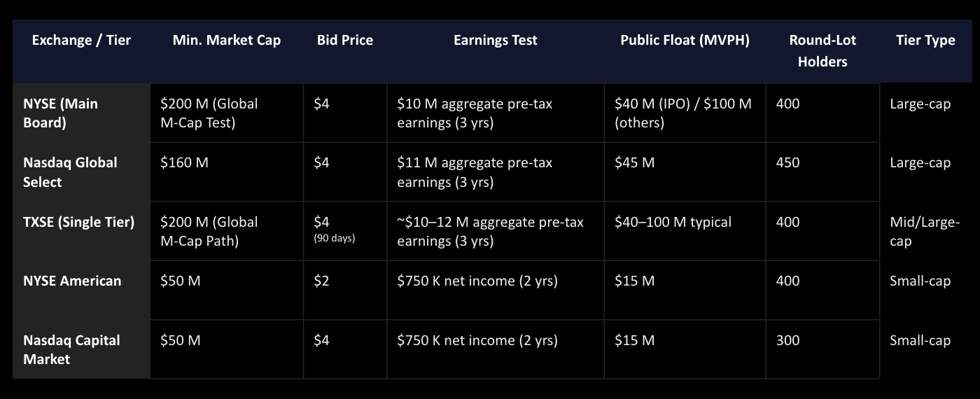This screenshot has height=399, width=980.
Task: Click the NYSE American row label
Action: (72, 281)
